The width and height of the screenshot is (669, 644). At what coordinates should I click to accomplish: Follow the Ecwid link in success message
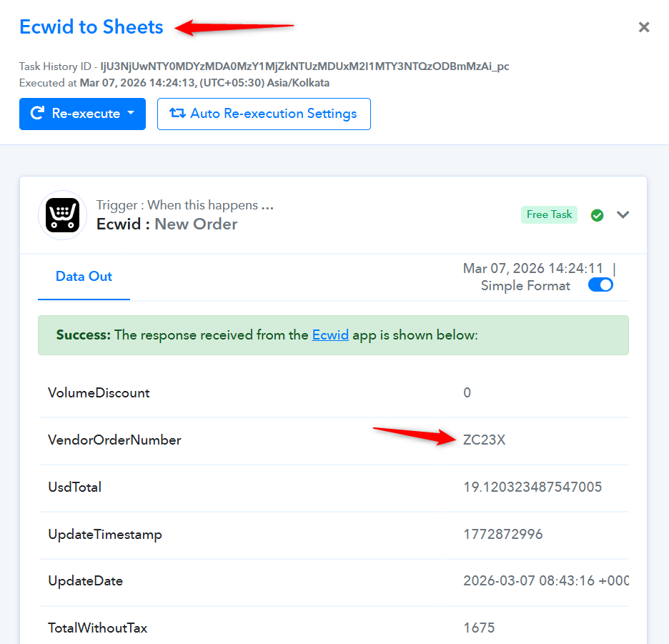(x=330, y=335)
